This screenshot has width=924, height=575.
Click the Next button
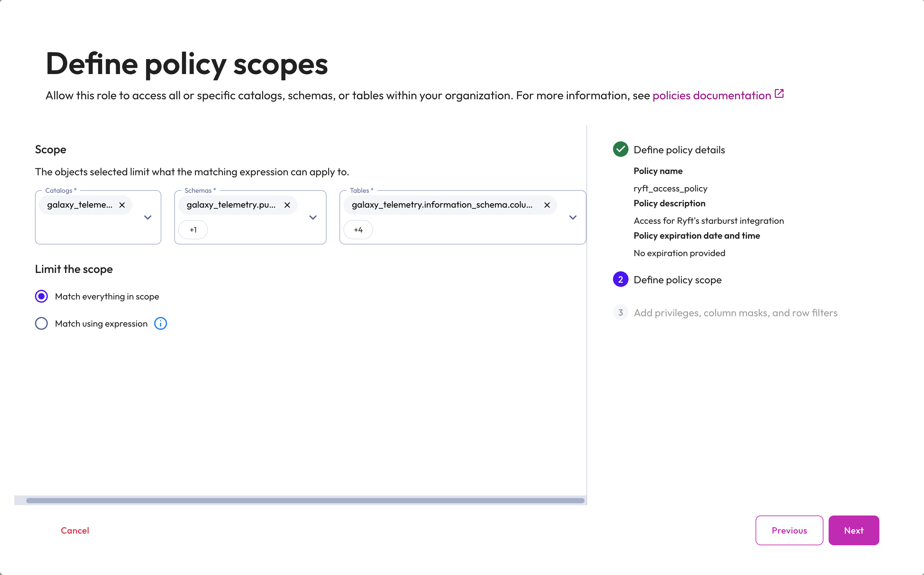(x=854, y=530)
